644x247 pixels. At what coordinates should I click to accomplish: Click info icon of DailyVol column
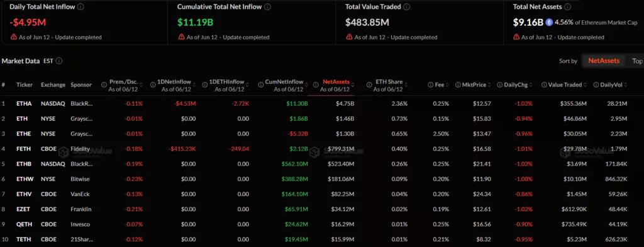click(x=596, y=85)
